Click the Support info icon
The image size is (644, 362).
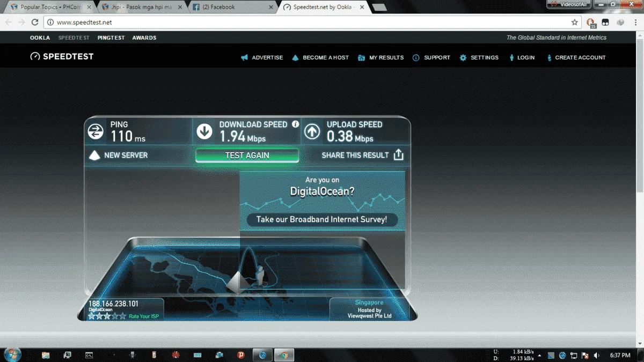pyautogui.click(x=416, y=57)
